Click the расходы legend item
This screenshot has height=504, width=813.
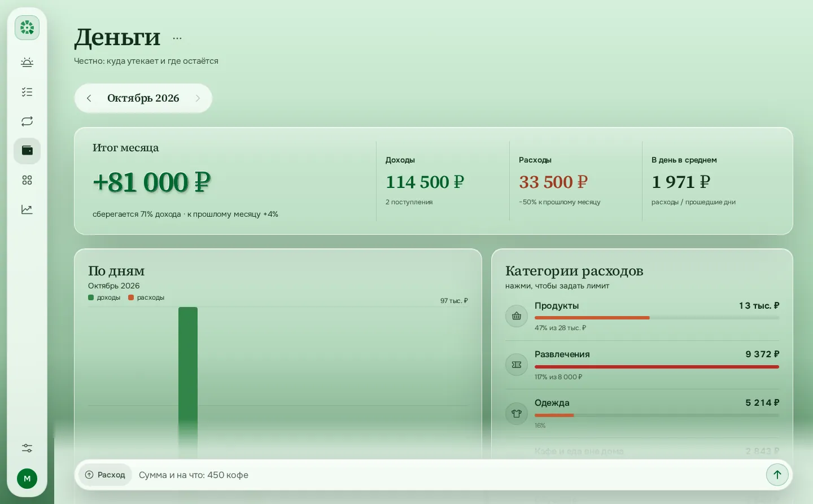pos(146,297)
